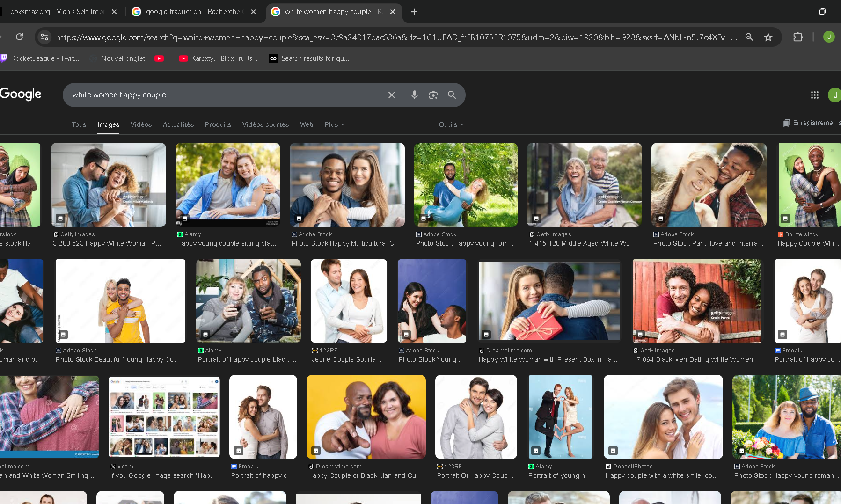Open Enregistrements saved items link
Image resolution: width=841 pixels, height=504 pixels.
pos(812,123)
